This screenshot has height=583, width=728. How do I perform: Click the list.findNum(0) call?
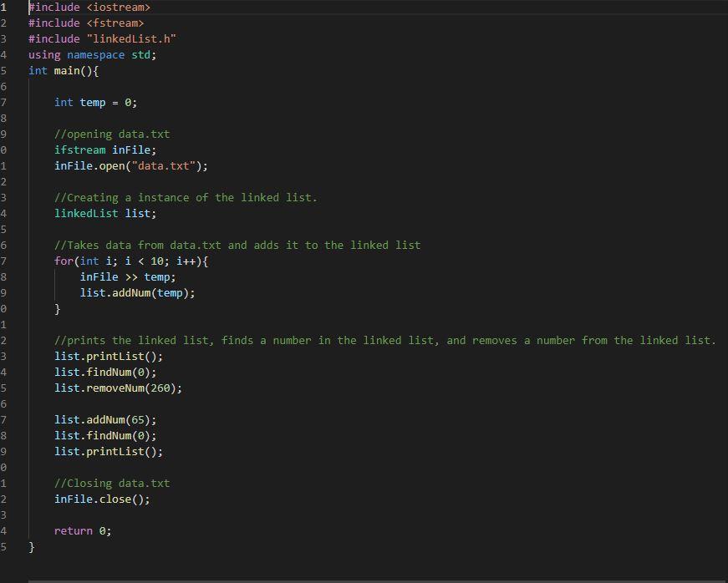[x=104, y=372]
